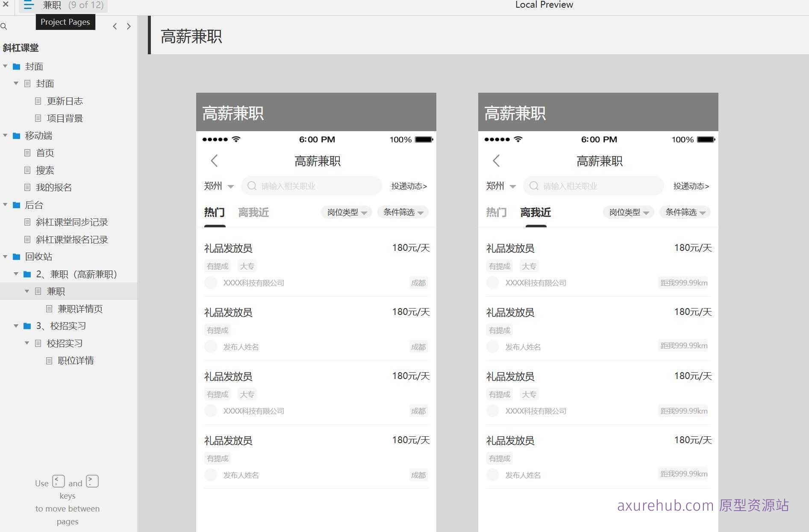
Task: Navigate to previous page with left chevron
Action: coord(115,26)
